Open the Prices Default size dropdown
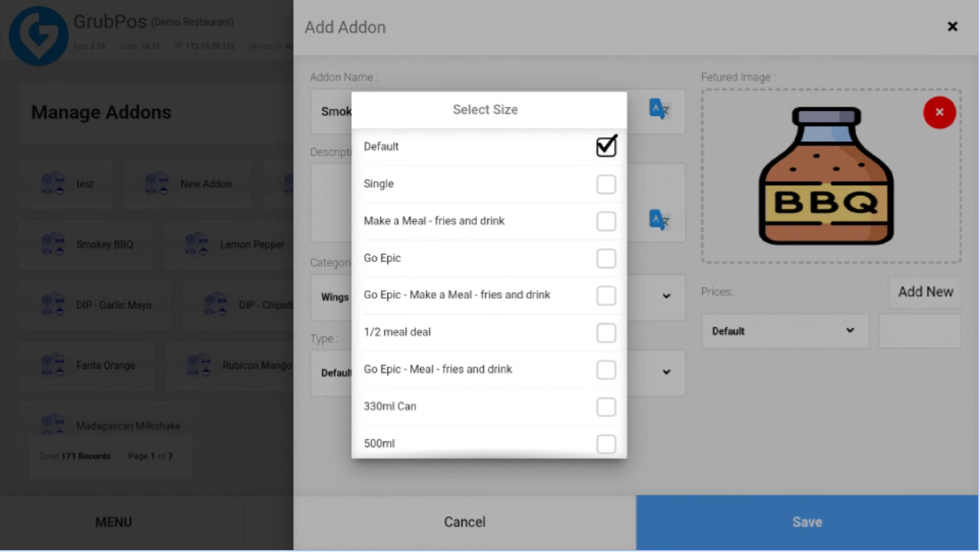The width and height of the screenshot is (980, 552). [785, 331]
